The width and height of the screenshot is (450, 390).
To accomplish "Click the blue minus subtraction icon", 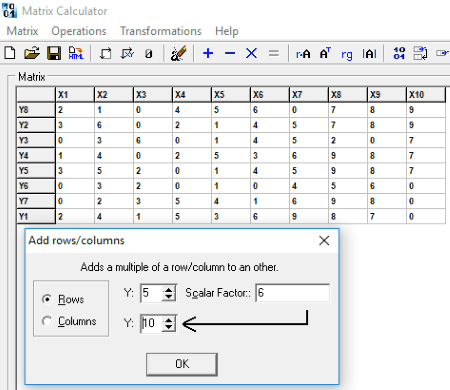I will [230, 53].
